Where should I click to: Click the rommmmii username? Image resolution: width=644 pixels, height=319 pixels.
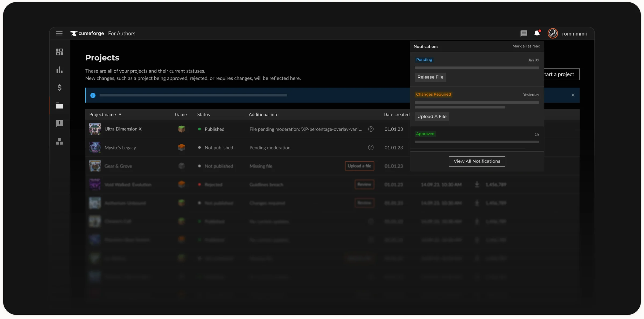574,34
